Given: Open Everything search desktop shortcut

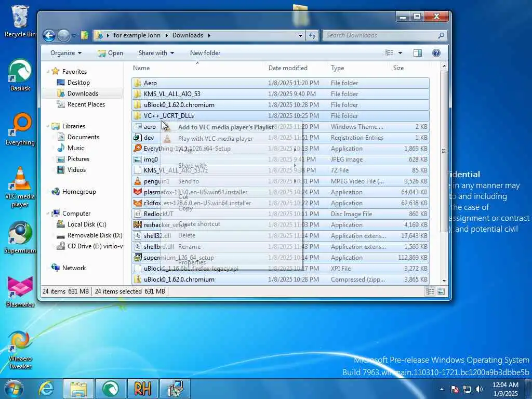Looking at the screenshot, I should (x=20, y=129).
